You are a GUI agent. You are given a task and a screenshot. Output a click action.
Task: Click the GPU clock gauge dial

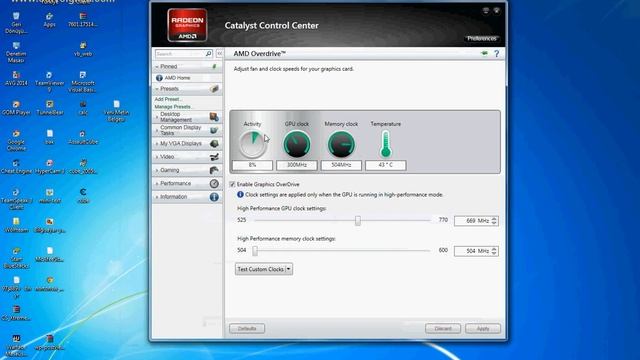pos(297,144)
